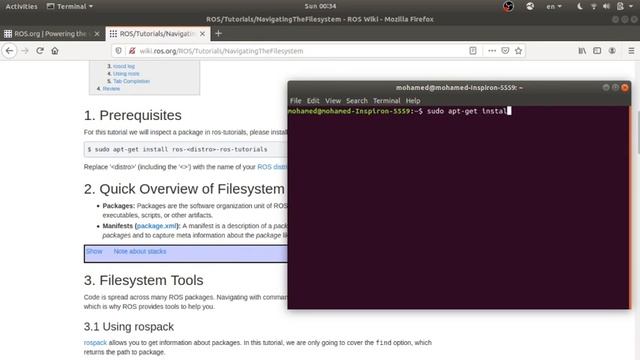The width and height of the screenshot is (640, 360).
Task: Follow the package.xml link
Action: pyautogui.click(x=157, y=226)
